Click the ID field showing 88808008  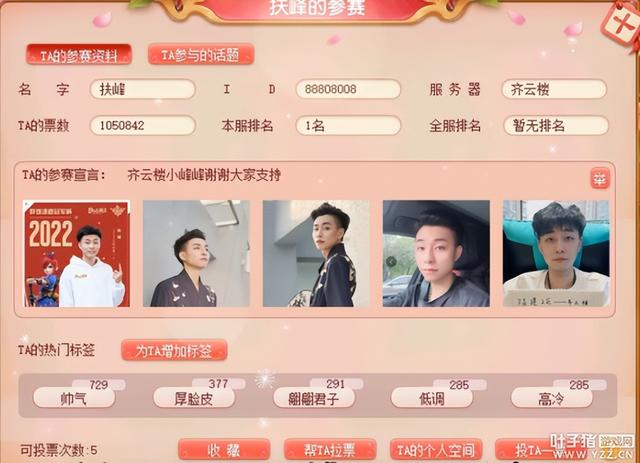[x=348, y=89]
